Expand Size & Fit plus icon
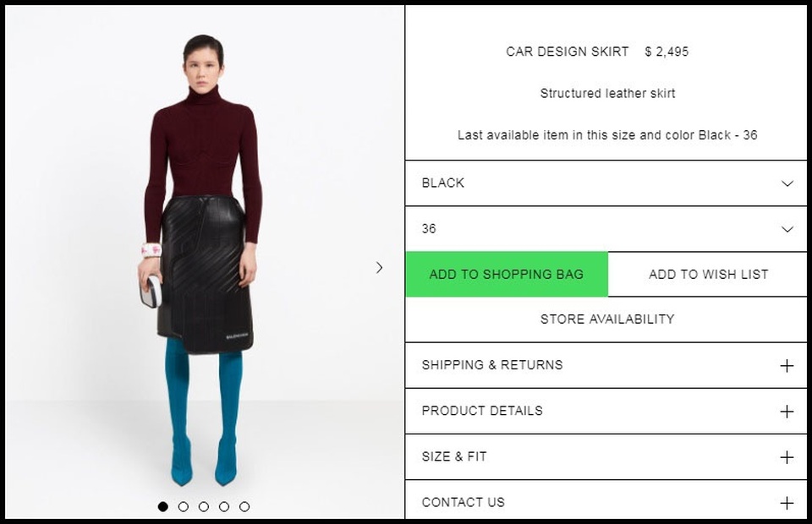Viewport: 812px width, 524px height. pos(787,457)
